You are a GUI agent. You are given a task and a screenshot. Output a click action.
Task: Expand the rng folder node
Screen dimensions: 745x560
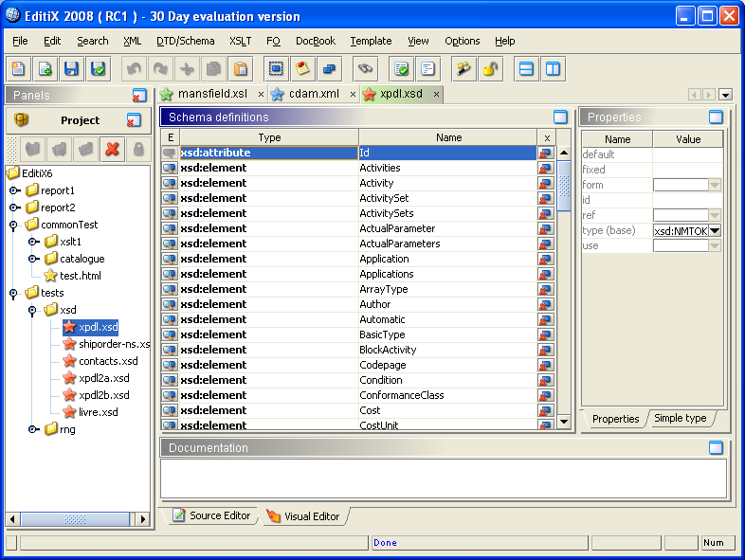click(x=34, y=429)
